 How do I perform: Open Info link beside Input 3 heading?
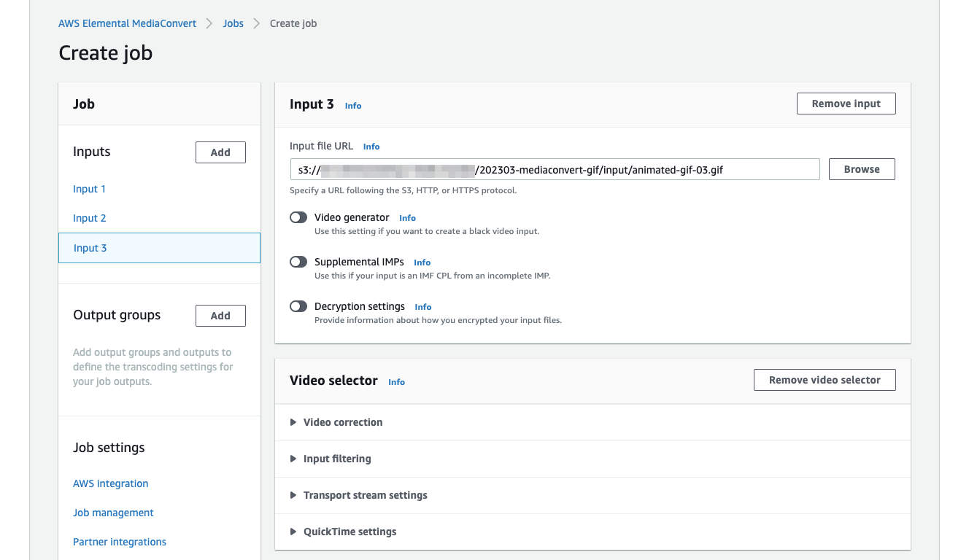353,106
